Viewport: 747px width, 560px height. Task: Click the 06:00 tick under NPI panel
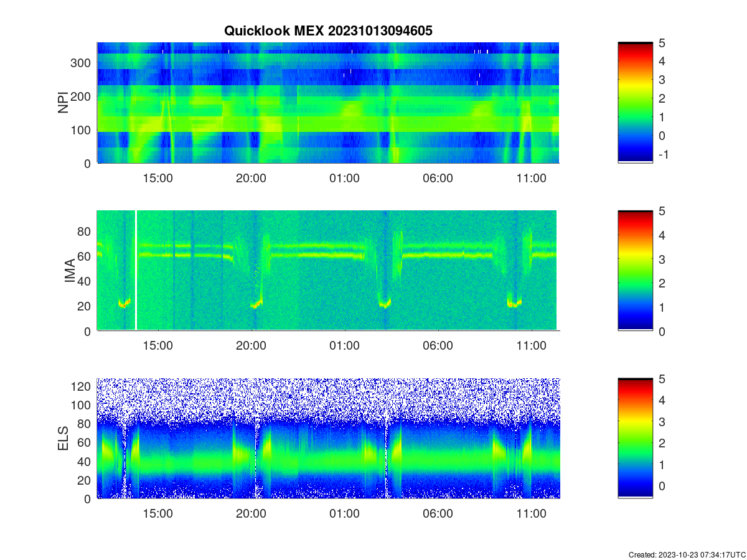[438, 177]
